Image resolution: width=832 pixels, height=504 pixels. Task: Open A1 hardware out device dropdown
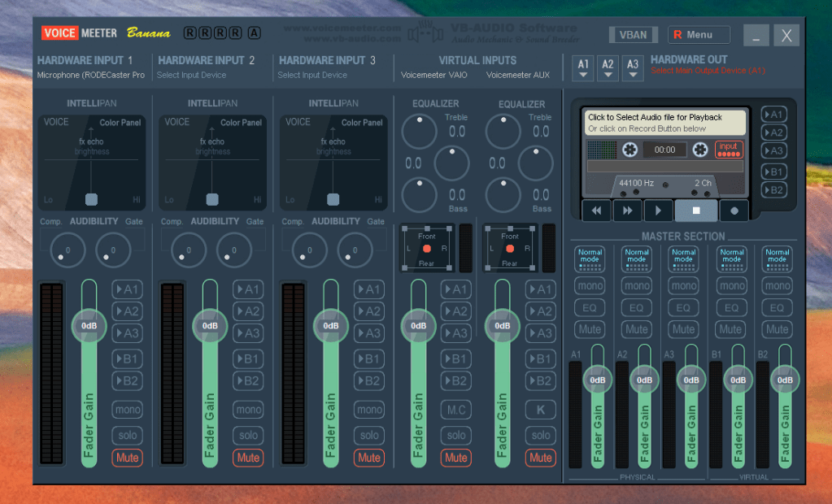pyautogui.click(x=582, y=68)
